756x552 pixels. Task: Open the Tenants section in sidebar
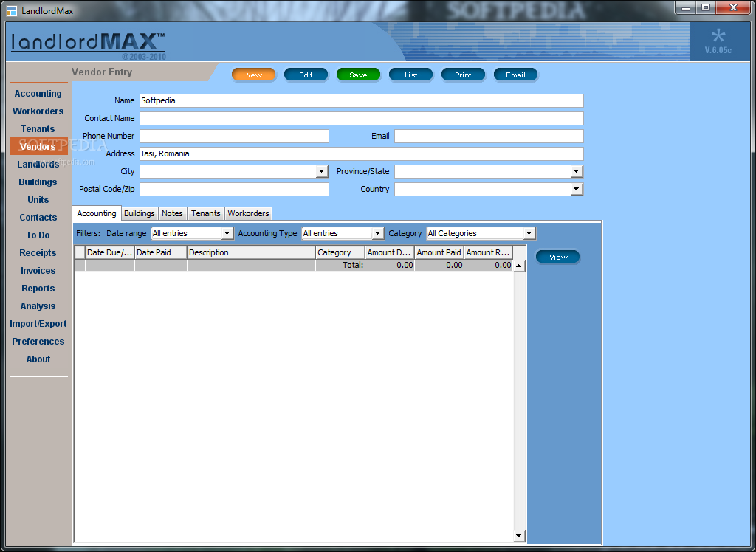[38, 128]
